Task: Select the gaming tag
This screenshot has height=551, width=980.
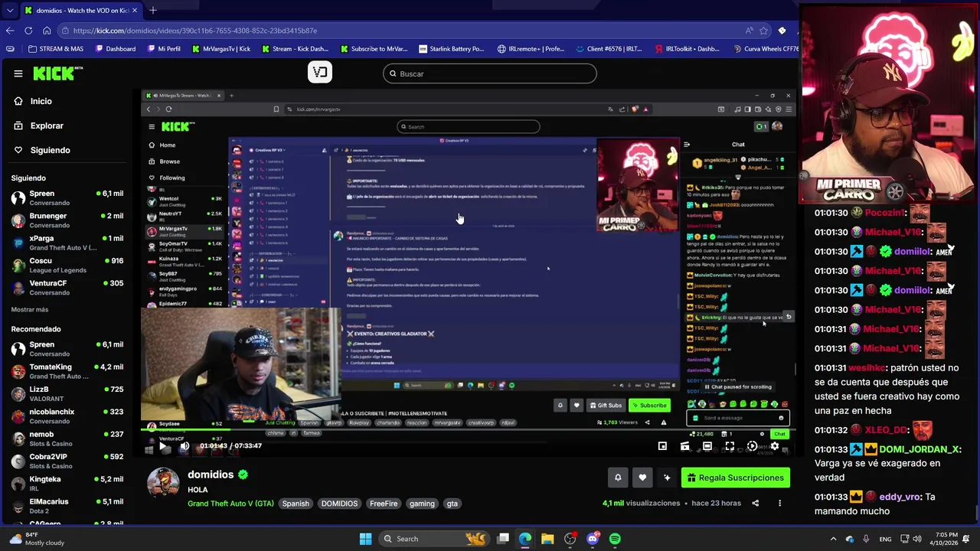Action: click(x=422, y=504)
